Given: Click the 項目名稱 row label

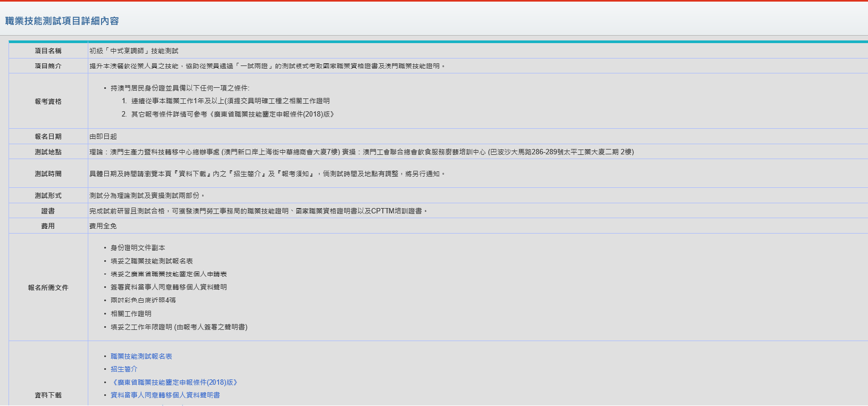Looking at the screenshot, I should 48,51.
